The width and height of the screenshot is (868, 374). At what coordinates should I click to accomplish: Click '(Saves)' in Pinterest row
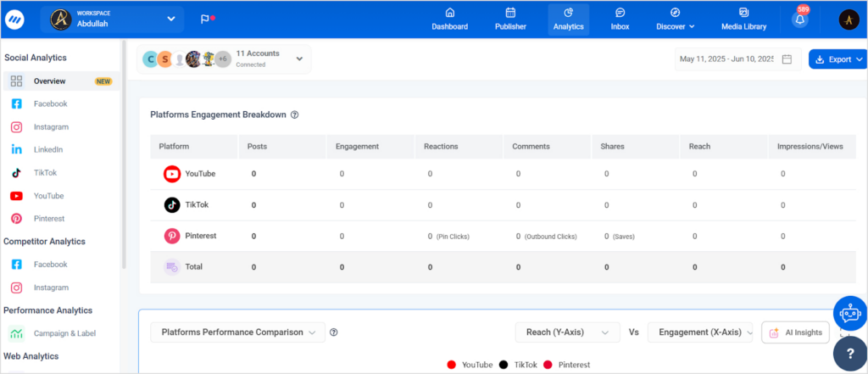(623, 237)
